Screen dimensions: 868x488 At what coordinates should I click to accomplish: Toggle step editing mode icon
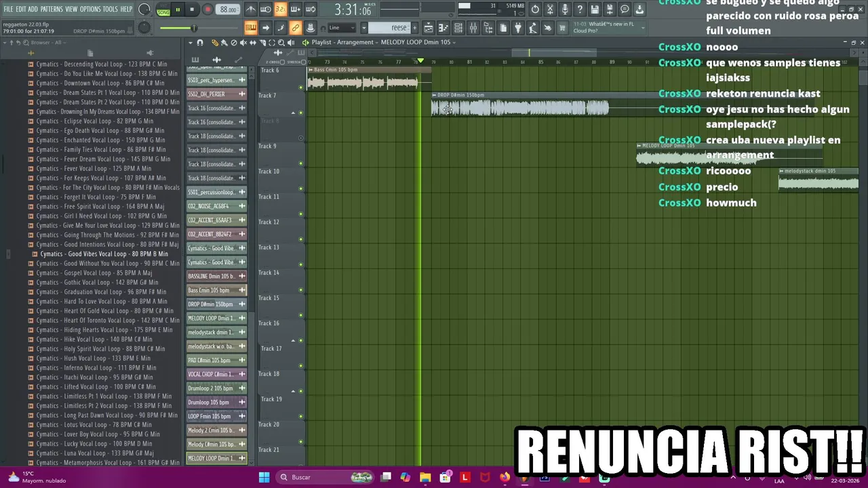pos(281,28)
